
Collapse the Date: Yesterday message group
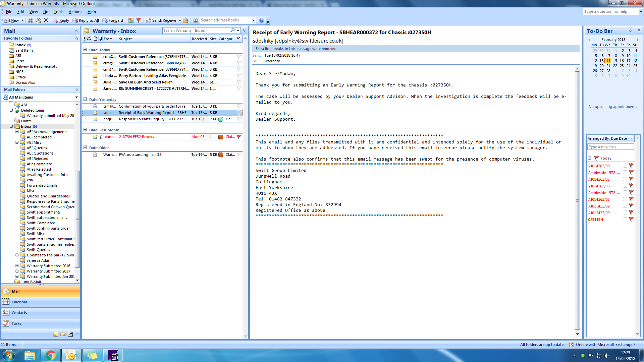[85, 100]
